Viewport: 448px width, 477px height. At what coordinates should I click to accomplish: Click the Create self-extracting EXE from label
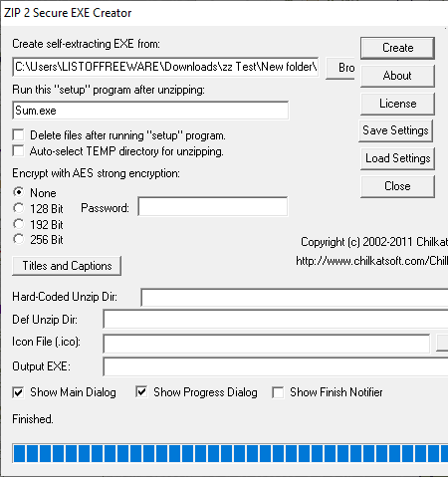pyautogui.click(x=86, y=44)
